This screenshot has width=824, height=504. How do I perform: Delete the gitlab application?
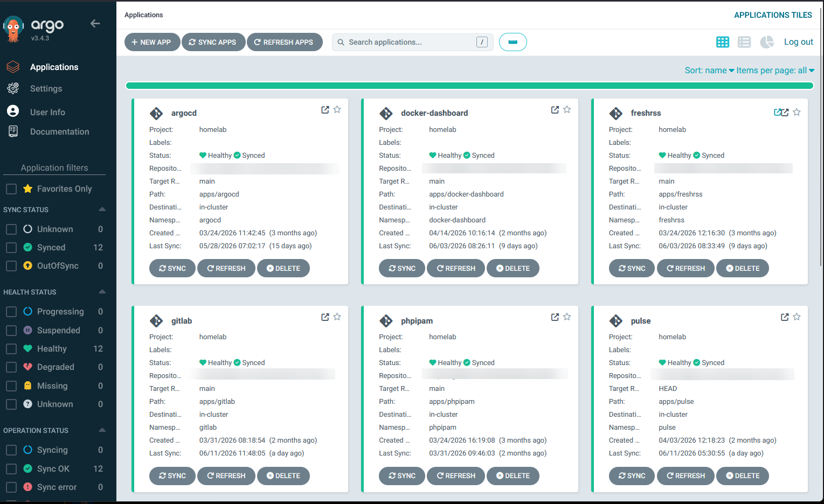(283, 475)
